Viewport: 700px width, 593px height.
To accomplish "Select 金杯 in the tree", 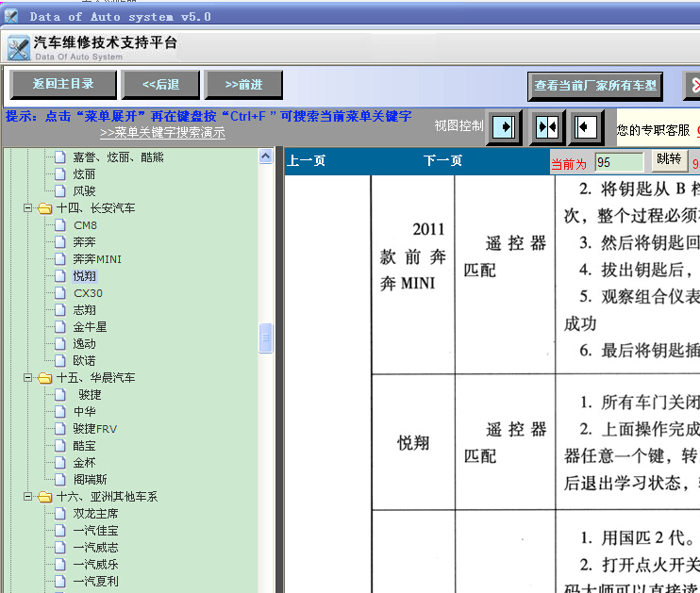I will click(84, 463).
